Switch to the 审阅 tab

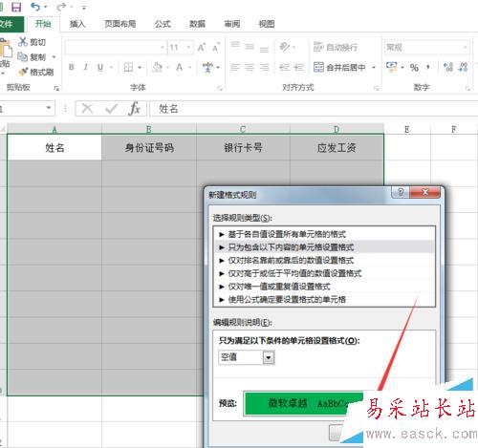click(232, 24)
